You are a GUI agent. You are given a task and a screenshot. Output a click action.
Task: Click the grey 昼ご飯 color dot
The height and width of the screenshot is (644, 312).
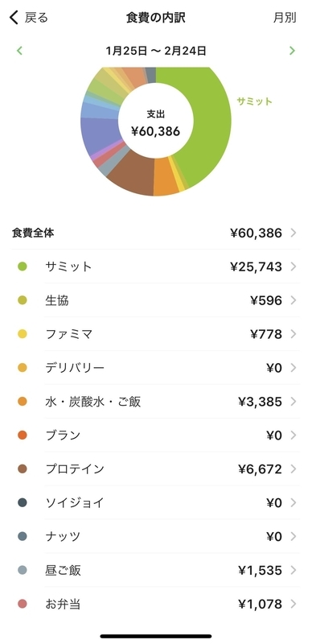pos(23,570)
